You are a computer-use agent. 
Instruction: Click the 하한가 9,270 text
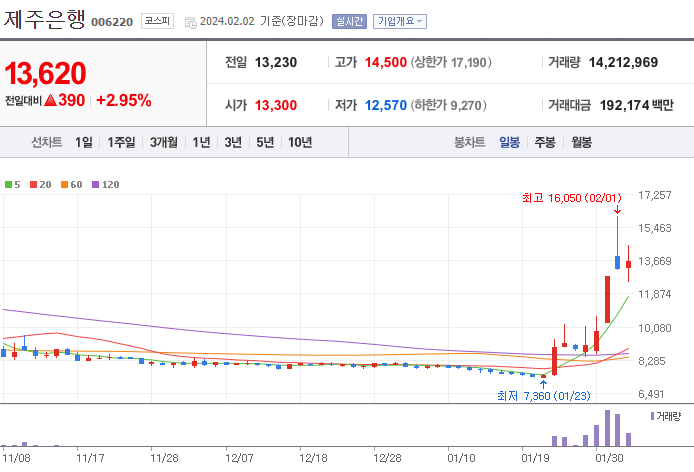click(448, 105)
